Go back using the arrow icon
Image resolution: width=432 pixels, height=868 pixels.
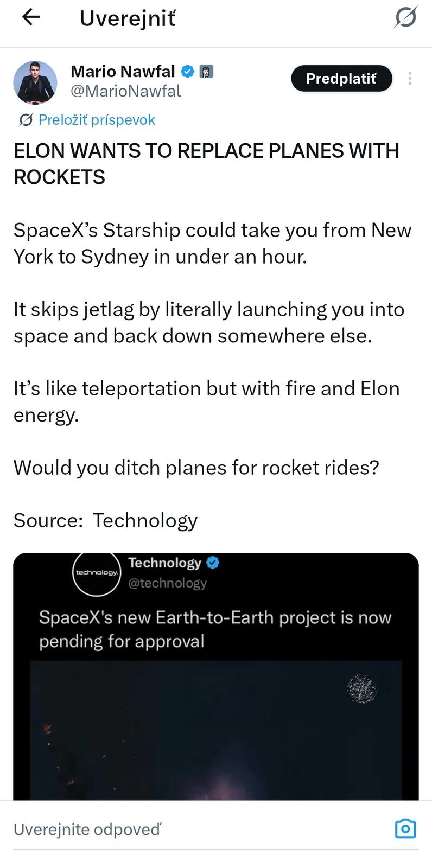(x=31, y=18)
